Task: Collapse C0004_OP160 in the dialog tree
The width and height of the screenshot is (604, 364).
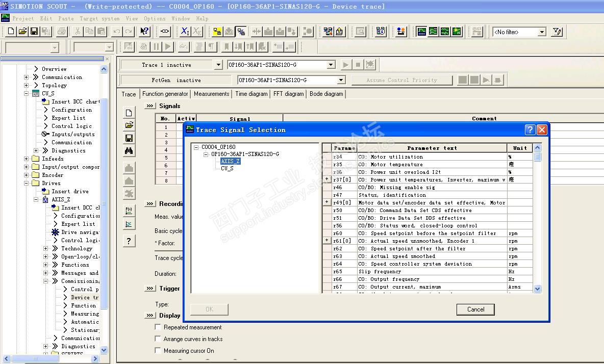Action: click(x=196, y=147)
